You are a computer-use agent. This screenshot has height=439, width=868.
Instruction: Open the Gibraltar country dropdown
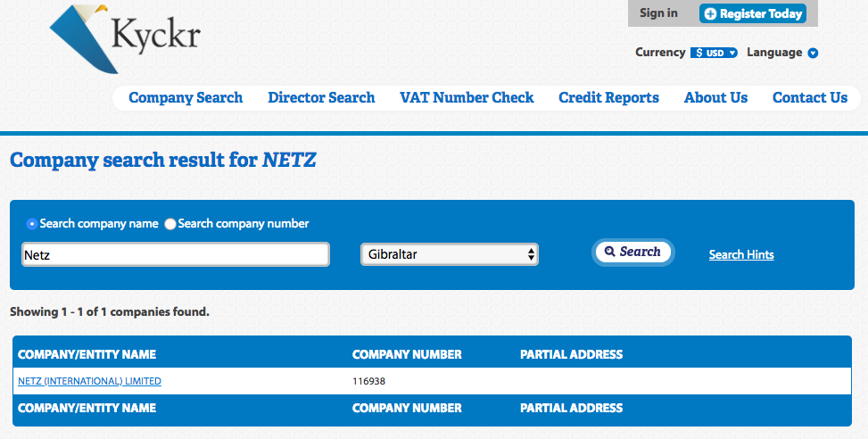(x=449, y=254)
